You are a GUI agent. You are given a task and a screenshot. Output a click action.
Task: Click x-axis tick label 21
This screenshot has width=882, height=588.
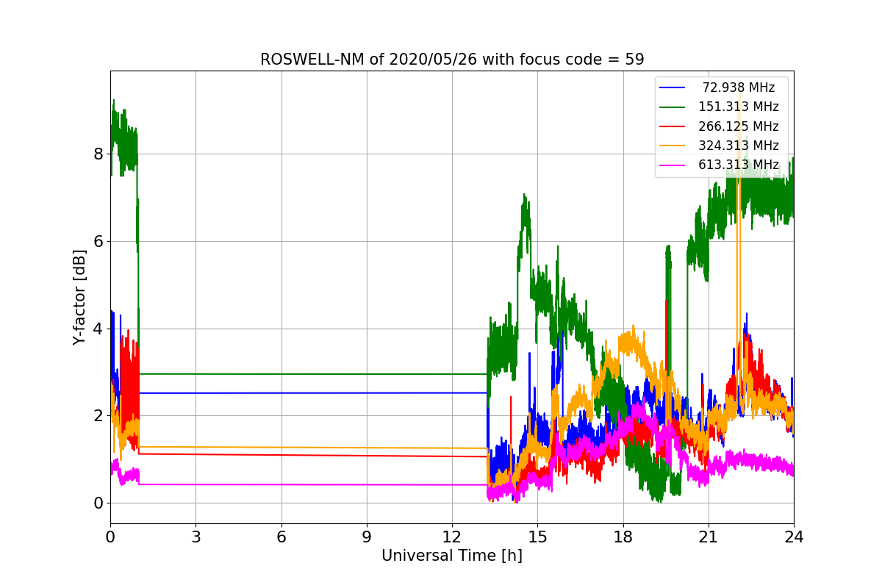(x=709, y=537)
